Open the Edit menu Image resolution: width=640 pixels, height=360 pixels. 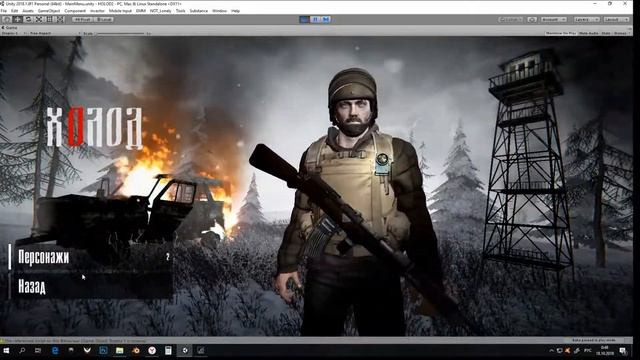(15, 11)
